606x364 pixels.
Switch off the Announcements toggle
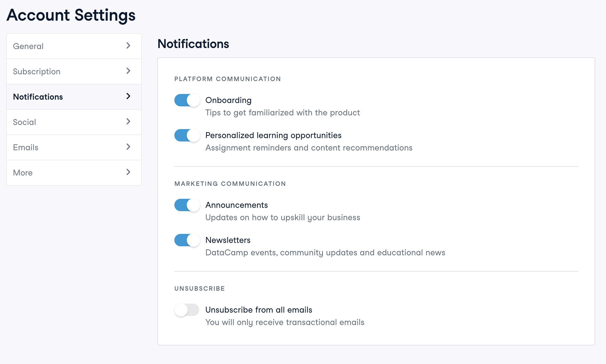[x=187, y=205]
